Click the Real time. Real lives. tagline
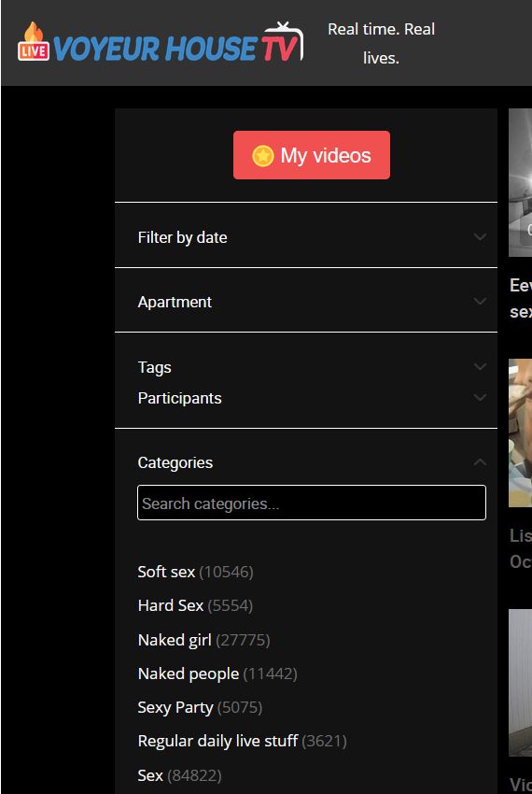 point(381,44)
